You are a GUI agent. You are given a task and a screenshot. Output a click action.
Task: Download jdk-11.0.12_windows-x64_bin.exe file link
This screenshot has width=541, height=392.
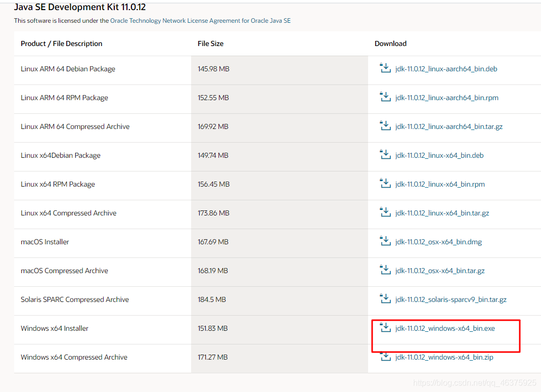click(445, 329)
